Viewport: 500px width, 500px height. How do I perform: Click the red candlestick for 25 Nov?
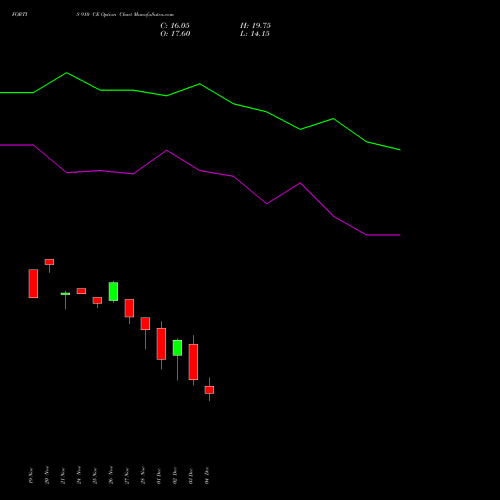pyautogui.click(x=97, y=300)
